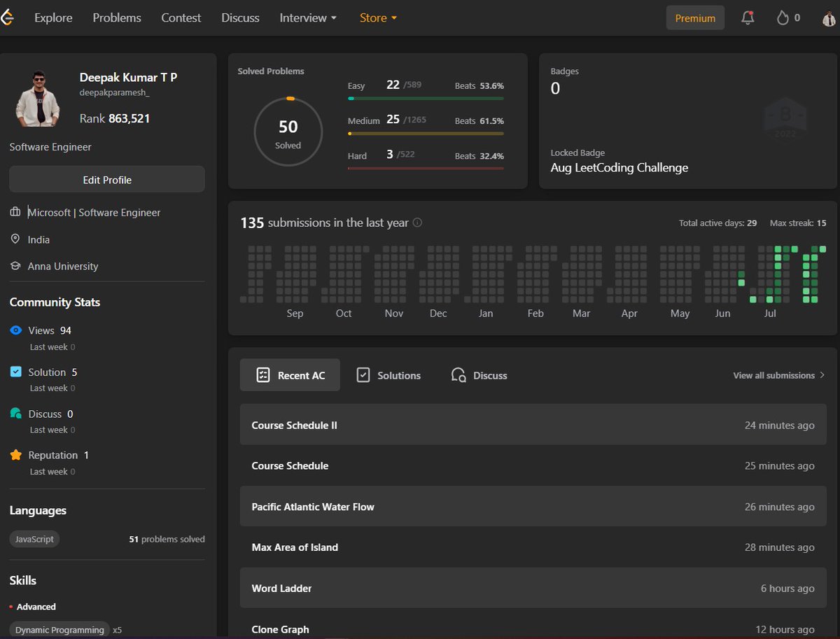Open the Course Schedule II submission
Screen dimensions: 840x639
pyautogui.click(x=533, y=425)
